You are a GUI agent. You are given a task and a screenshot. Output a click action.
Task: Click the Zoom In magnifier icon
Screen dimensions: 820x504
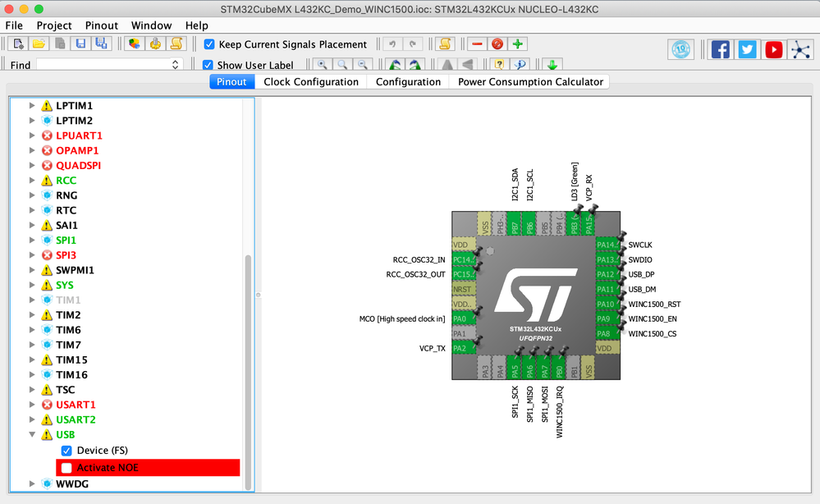[x=323, y=64]
